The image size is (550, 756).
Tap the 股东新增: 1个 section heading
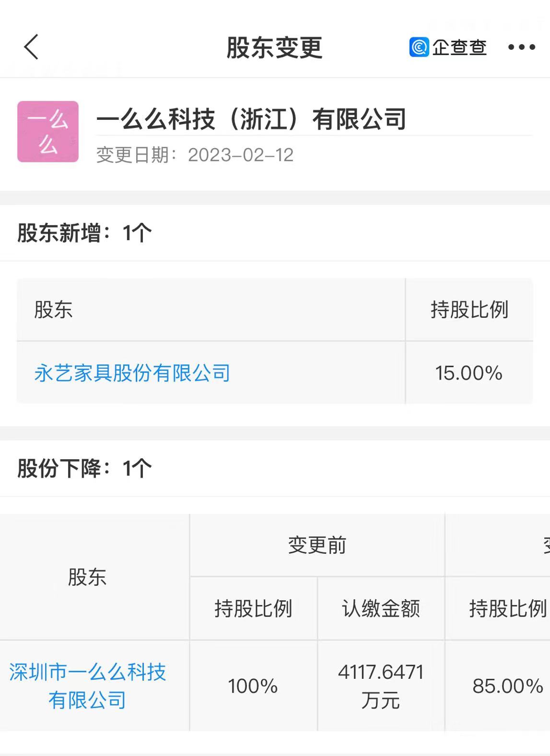84,233
